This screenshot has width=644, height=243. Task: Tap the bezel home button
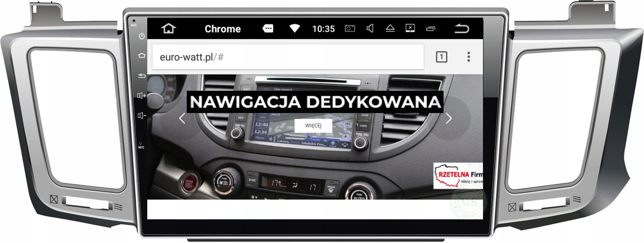coord(142,56)
